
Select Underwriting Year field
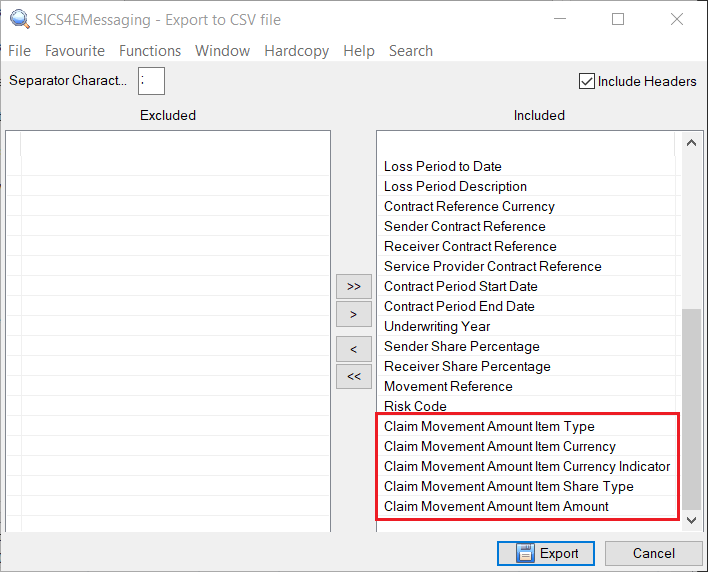click(437, 327)
